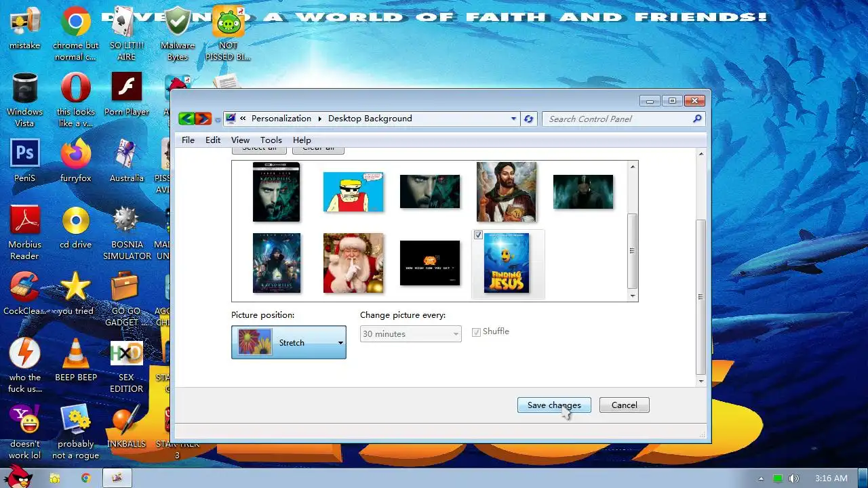The width and height of the screenshot is (868, 488).
Task: Click the volume speaker icon in tray
Action: point(794,479)
